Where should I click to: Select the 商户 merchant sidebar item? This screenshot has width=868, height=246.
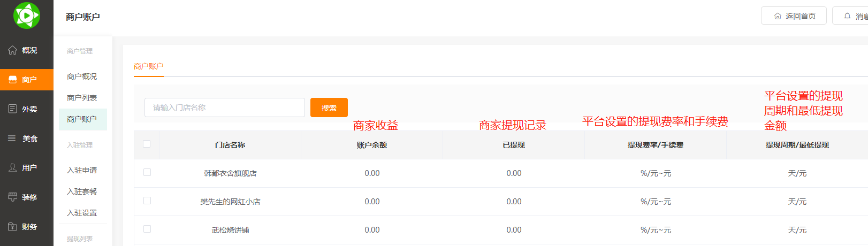(x=27, y=80)
